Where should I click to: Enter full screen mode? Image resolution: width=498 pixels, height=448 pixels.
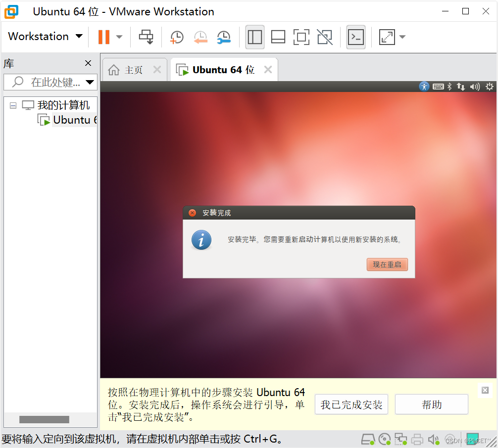301,37
